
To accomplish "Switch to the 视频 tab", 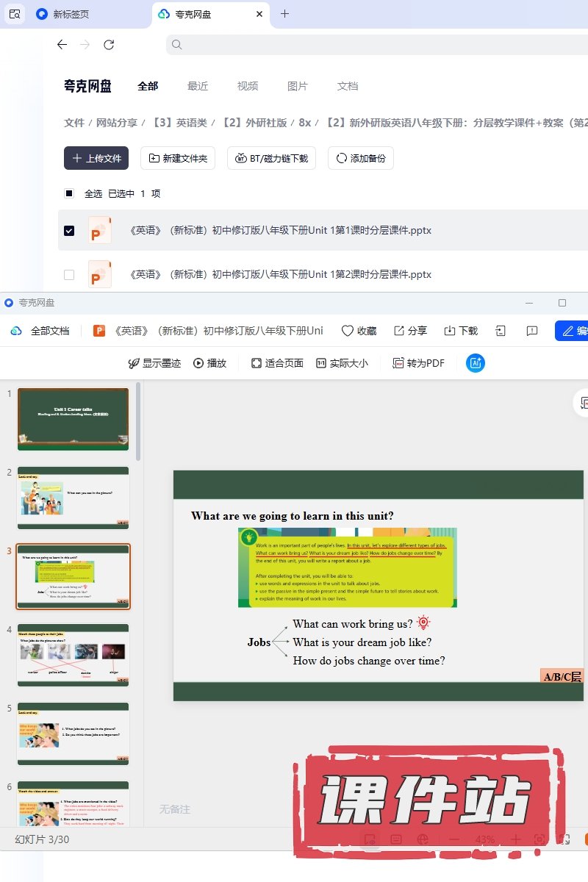I will click(x=248, y=86).
